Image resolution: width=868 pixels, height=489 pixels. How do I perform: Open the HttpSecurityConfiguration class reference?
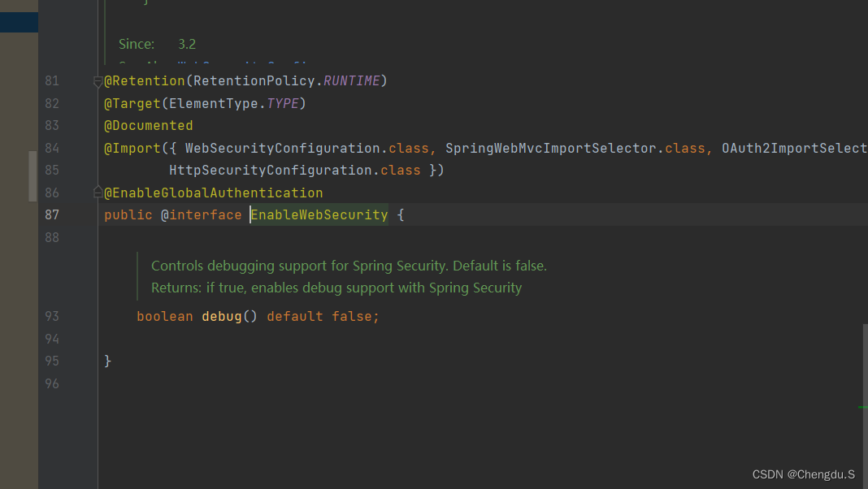pyautogui.click(x=268, y=170)
